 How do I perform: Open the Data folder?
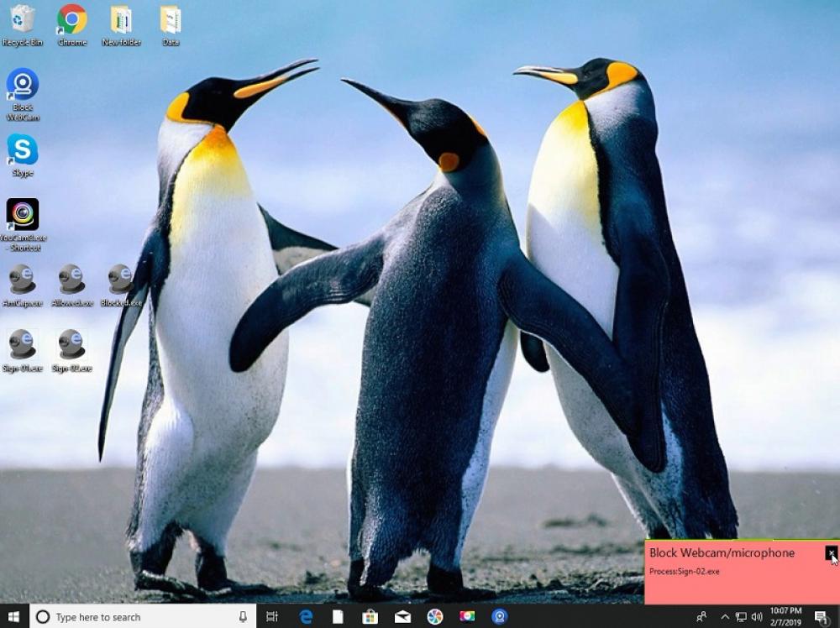point(172,21)
